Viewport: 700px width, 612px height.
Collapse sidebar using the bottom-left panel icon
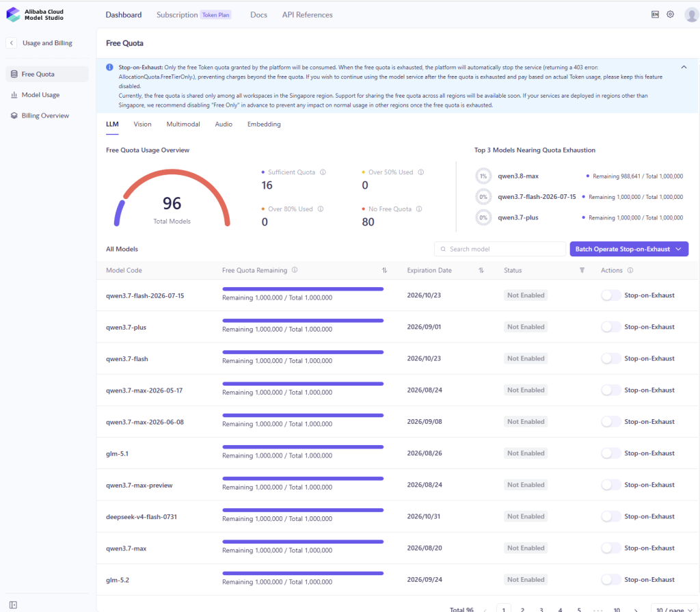pos(14,605)
